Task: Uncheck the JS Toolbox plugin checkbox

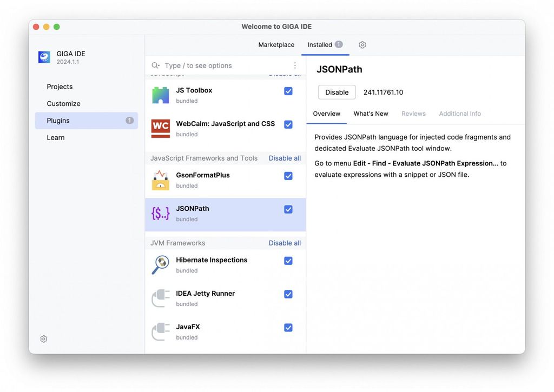Action: click(288, 91)
